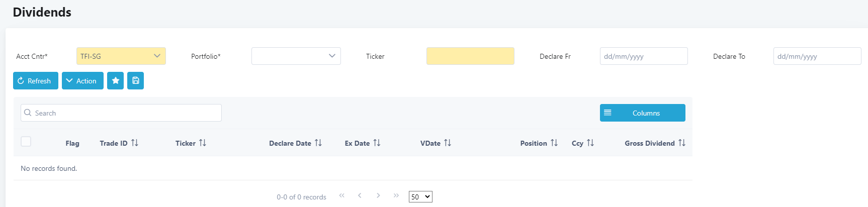The image size is (868, 207).
Task: Click the yellow Ticker input field
Action: [x=470, y=56]
